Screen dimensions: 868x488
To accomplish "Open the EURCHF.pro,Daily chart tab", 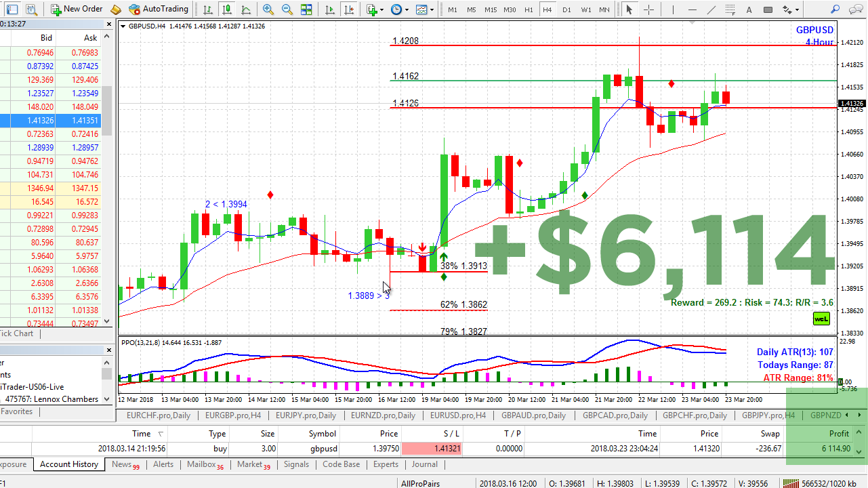I will point(159,415).
